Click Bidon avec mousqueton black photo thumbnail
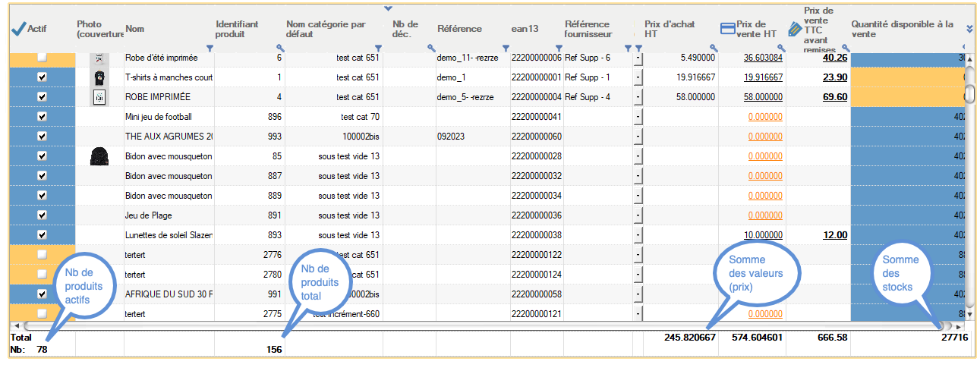980x374 pixels. (99, 156)
